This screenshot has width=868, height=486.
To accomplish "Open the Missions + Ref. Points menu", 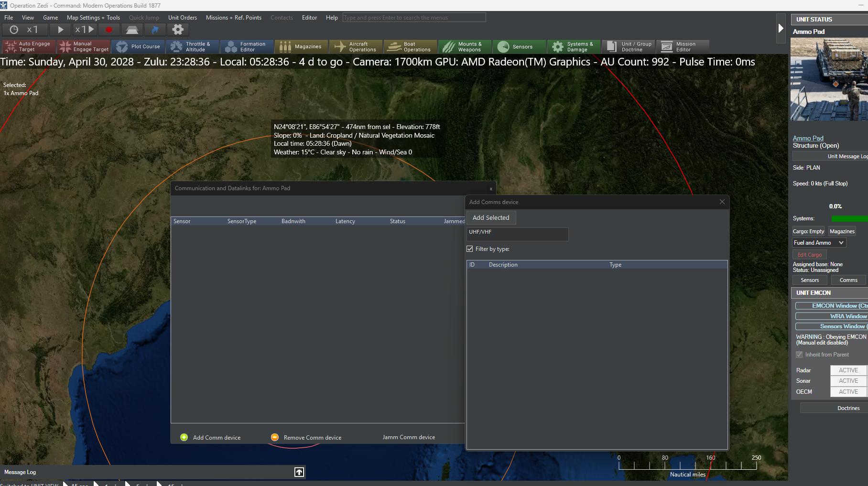I will point(234,18).
